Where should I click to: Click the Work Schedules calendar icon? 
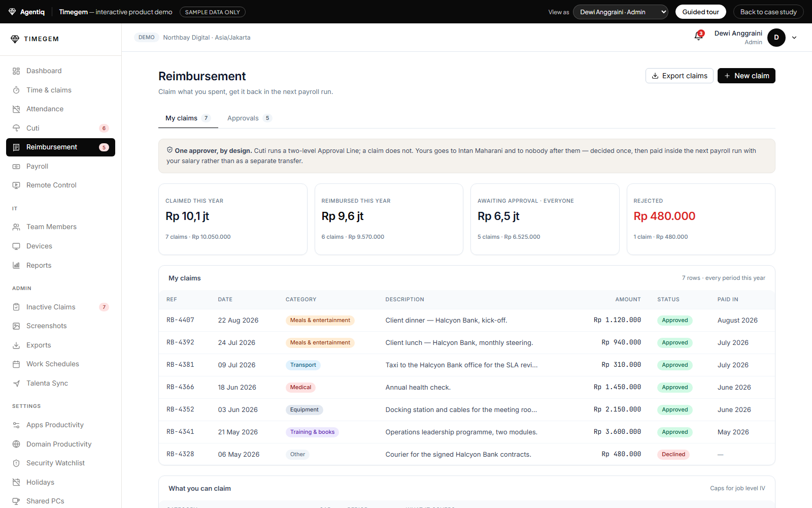[x=16, y=364]
